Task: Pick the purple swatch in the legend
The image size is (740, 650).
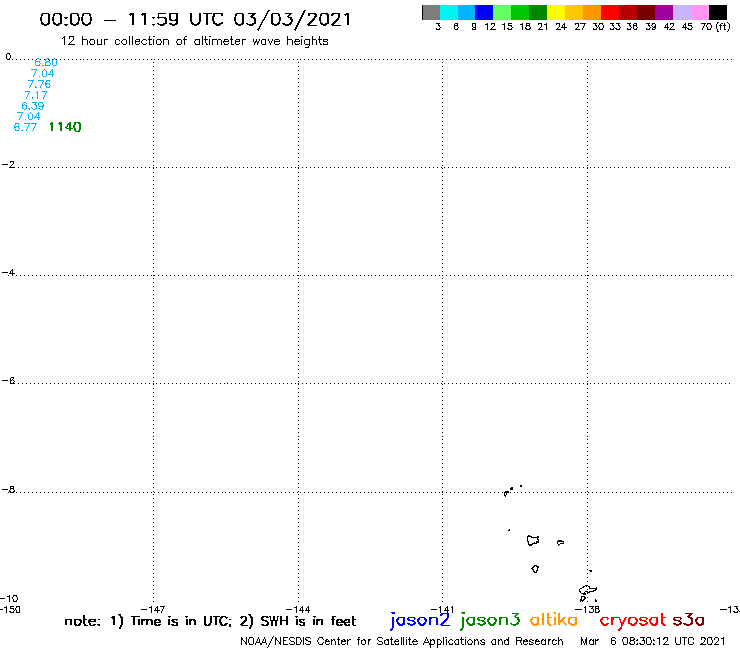Action: tap(664, 12)
